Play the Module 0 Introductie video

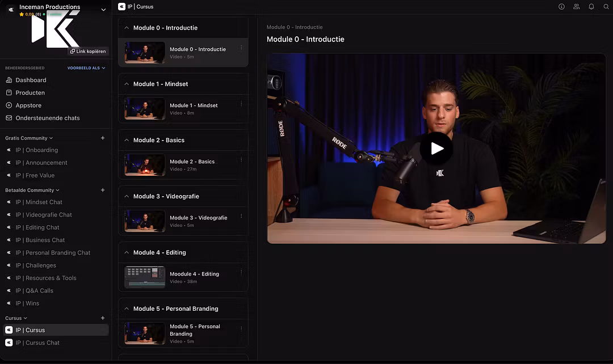click(x=436, y=149)
